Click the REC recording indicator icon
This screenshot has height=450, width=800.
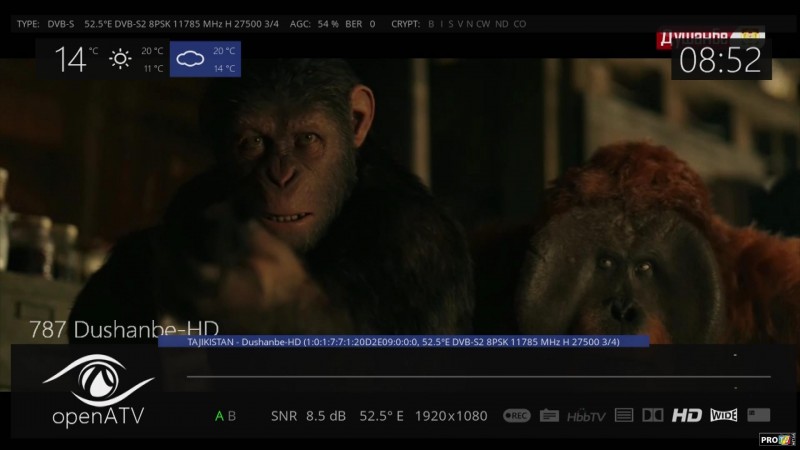click(516, 415)
